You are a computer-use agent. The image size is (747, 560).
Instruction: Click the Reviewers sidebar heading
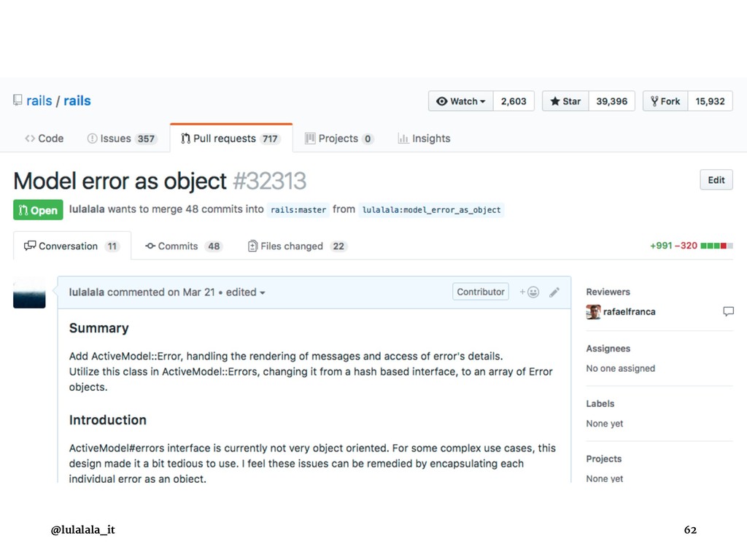608,292
